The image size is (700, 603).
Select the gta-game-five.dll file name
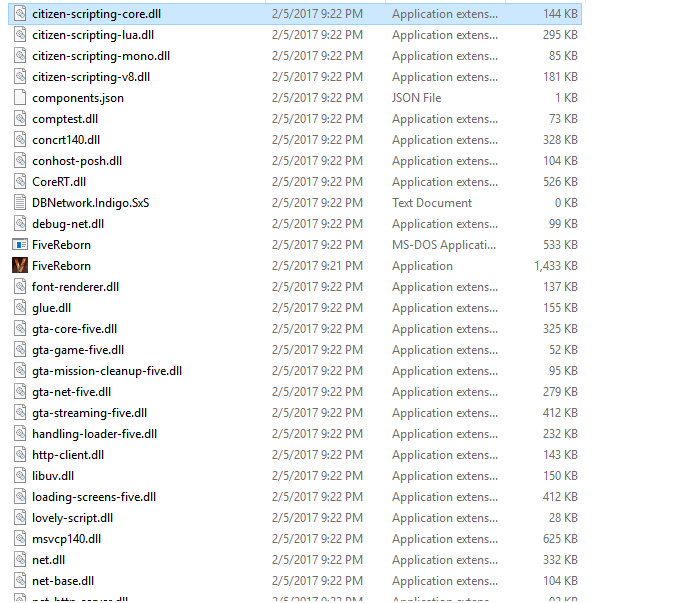click(78, 350)
